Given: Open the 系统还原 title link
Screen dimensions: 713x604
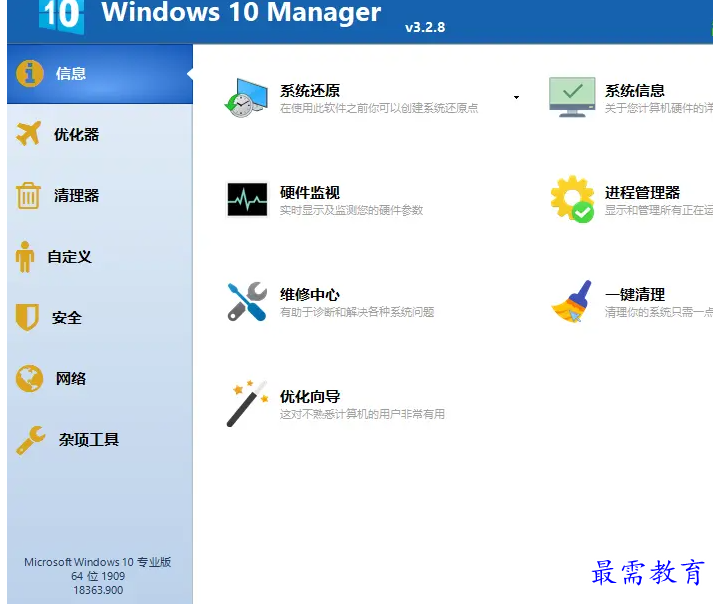Looking at the screenshot, I should coord(310,91).
